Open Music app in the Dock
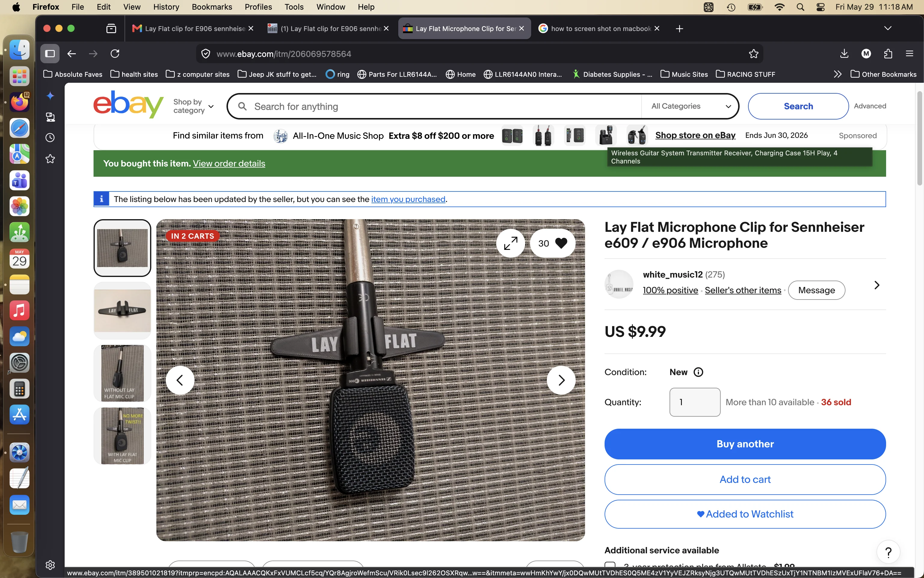 pos(20,310)
